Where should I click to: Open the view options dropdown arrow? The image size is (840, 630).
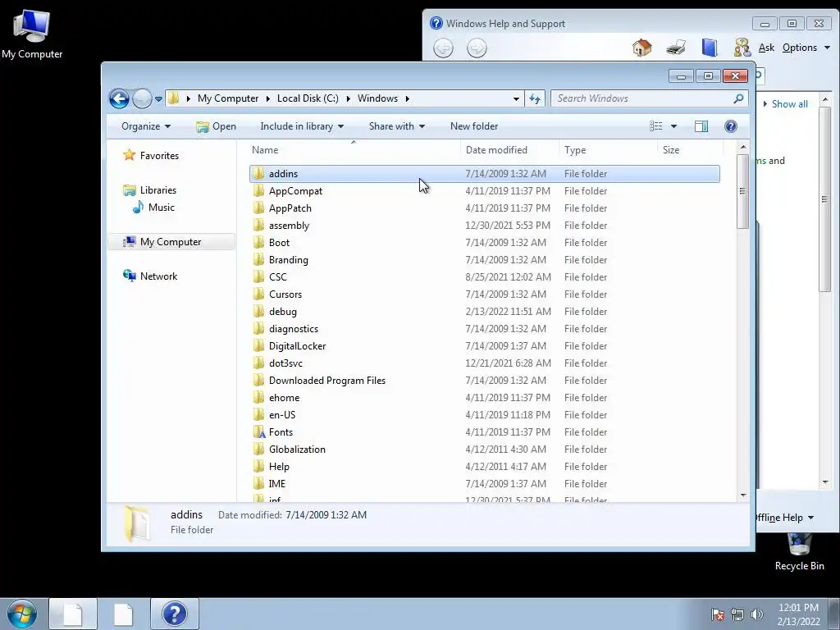[674, 126]
